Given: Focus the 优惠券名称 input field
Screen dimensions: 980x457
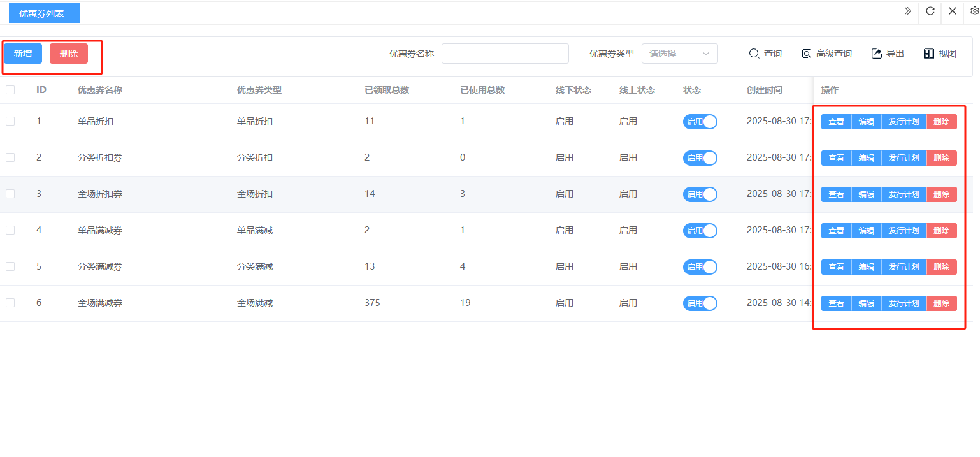Looking at the screenshot, I should 505,54.
